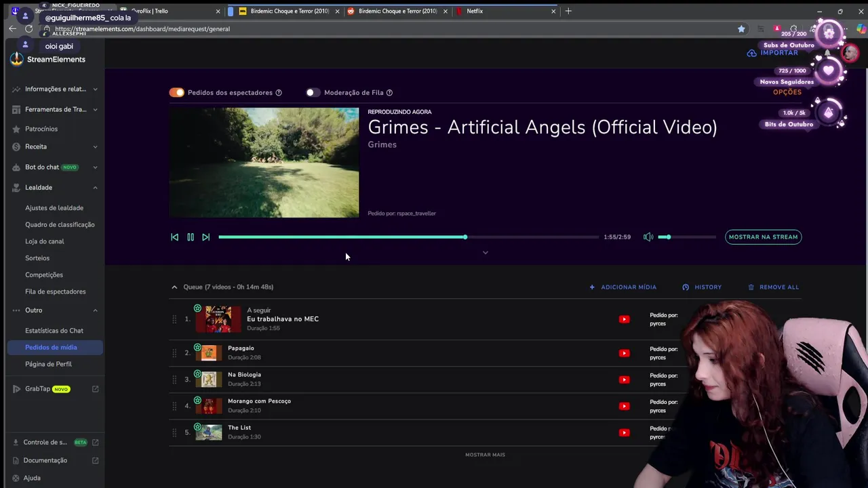Toggle Pedidos dos espectadores switch
The image size is (868, 488).
(x=177, y=92)
